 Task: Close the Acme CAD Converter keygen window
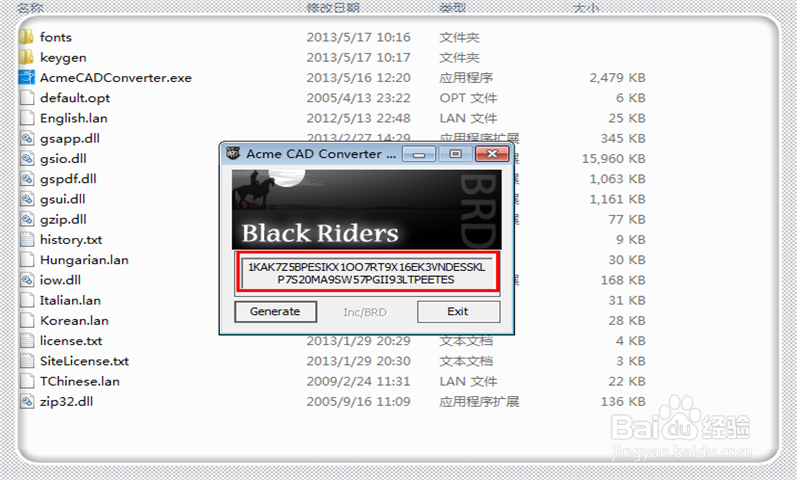click(492, 154)
